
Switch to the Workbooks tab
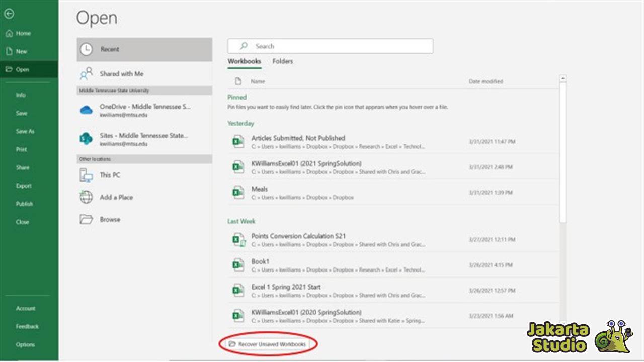click(244, 61)
